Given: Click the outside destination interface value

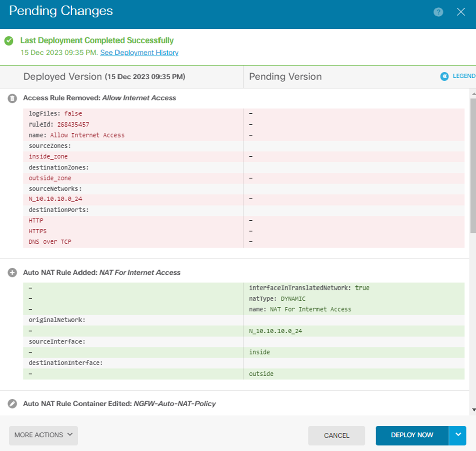Looking at the screenshot, I should pyautogui.click(x=261, y=374).
